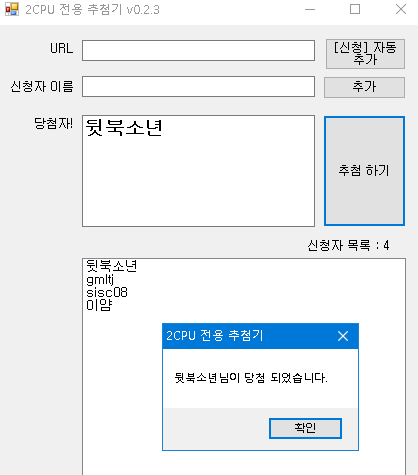Select sisc08 in the applicant list
The width and height of the screenshot is (418, 475).
click(x=107, y=293)
